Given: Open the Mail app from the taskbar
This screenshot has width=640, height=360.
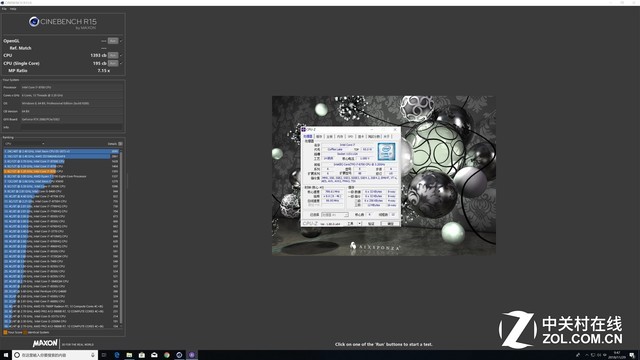Looking at the screenshot, I should (x=154, y=355).
